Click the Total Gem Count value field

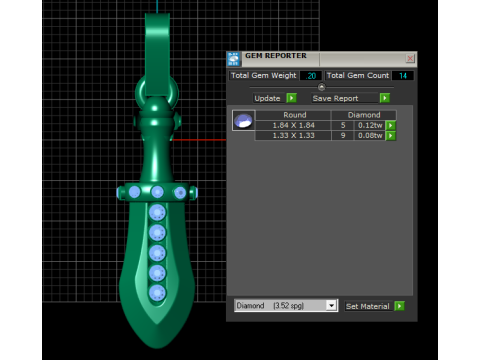coord(403,76)
